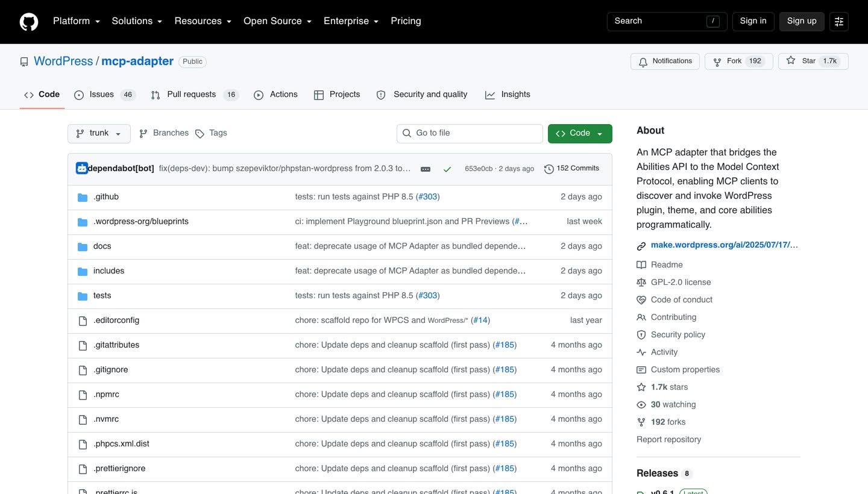The image size is (868, 494).
Task: Open the .wordpress-org/blueprints folder
Action: (141, 222)
